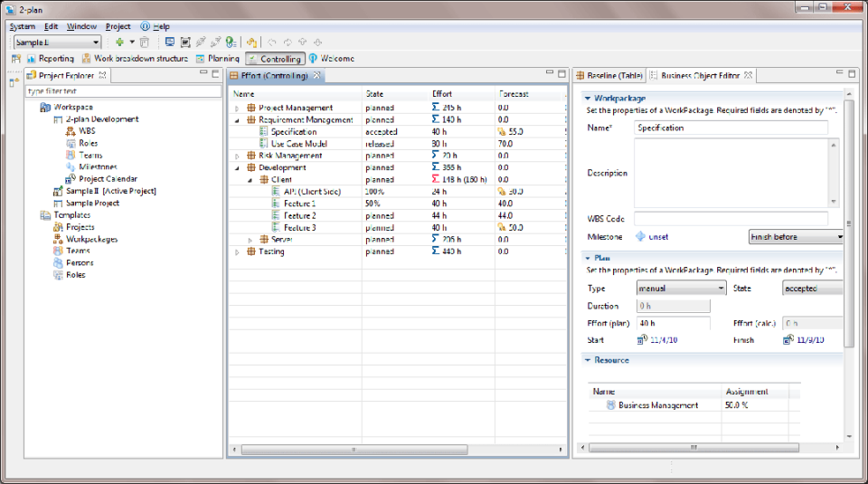Select the Controlling perspective button
This screenshot has width=868, height=484.
tap(275, 59)
